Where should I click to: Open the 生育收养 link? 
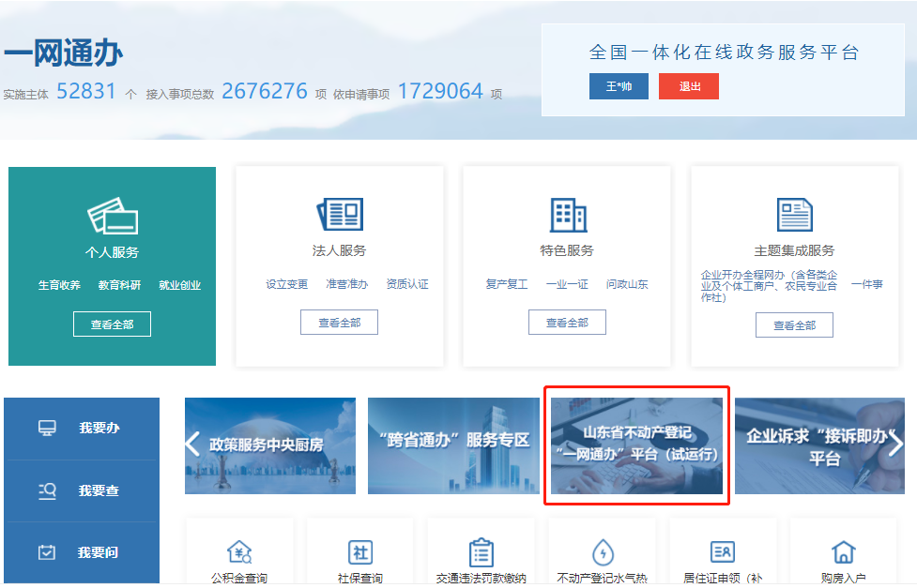(x=59, y=285)
